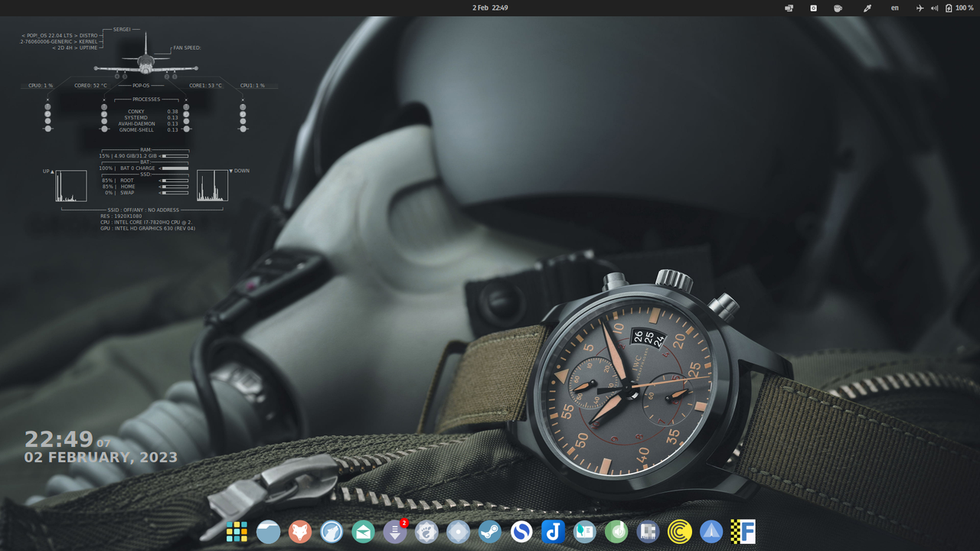The height and width of the screenshot is (551, 980).
Task: Open the Joplin notes app
Action: (553, 532)
